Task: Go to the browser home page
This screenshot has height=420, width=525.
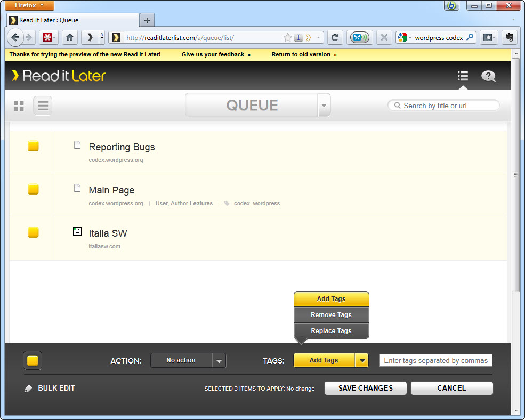Action: point(70,37)
